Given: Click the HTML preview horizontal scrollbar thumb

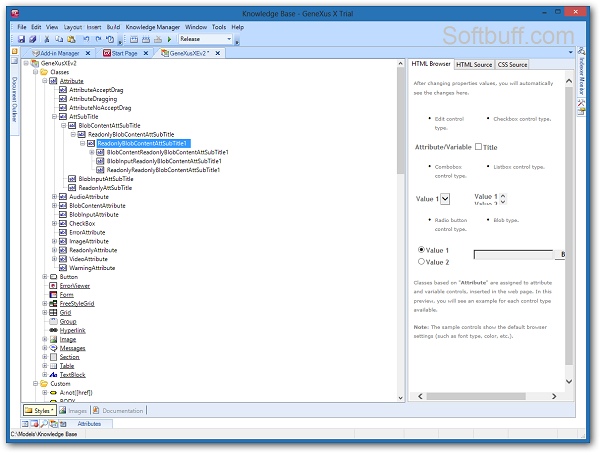Looking at the screenshot, I should coord(476,396).
